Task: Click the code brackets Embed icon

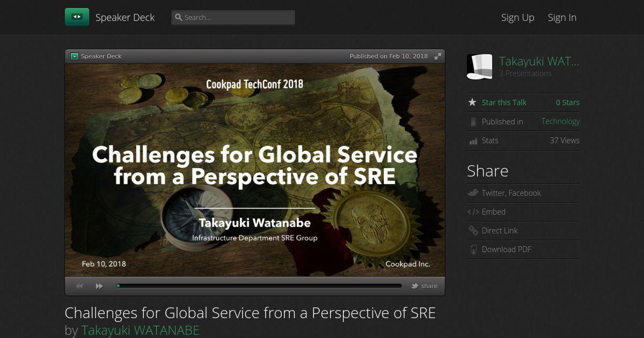Action: pos(473,212)
